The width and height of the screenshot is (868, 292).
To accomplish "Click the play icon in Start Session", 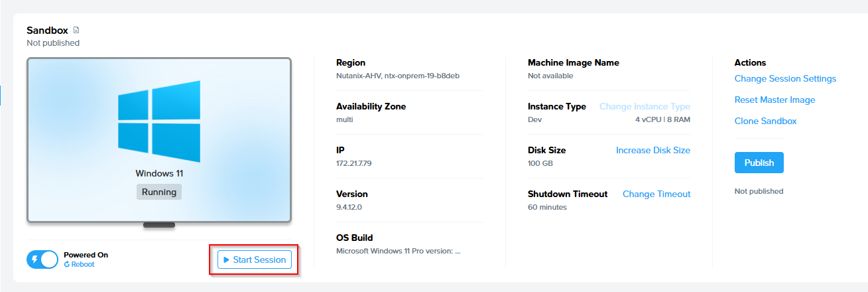I will pyautogui.click(x=226, y=260).
